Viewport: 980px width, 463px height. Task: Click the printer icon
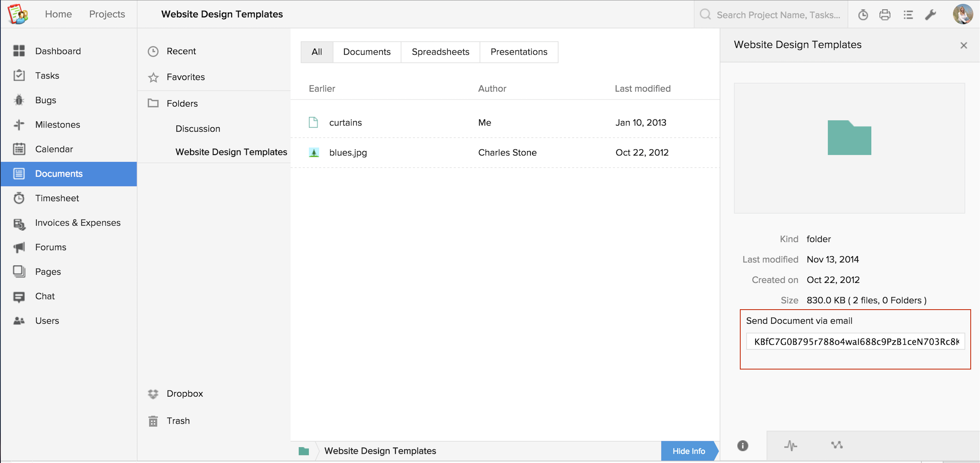pyautogui.click(x=885, y=15)
